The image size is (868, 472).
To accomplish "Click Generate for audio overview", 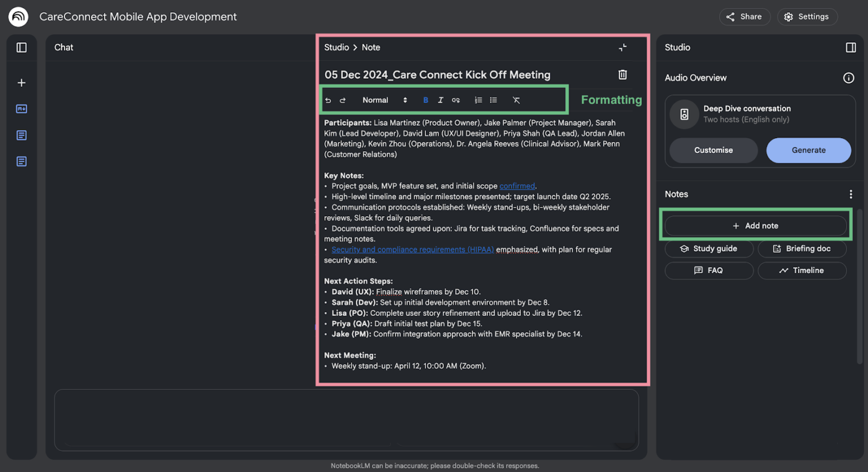I will point(808,151).
